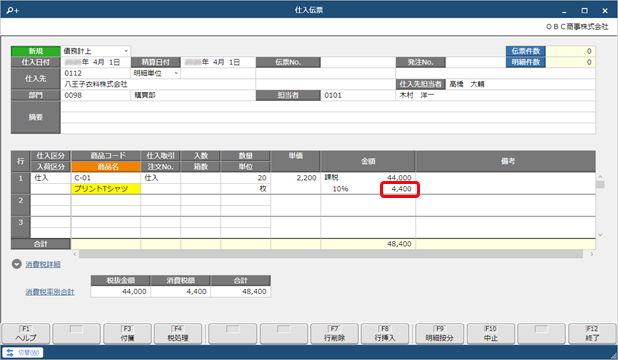Image resolution: width=618 pixels, height=360 pixels.
Task: Minimize the 仕入伝票 window
Action: pos(564,11)
